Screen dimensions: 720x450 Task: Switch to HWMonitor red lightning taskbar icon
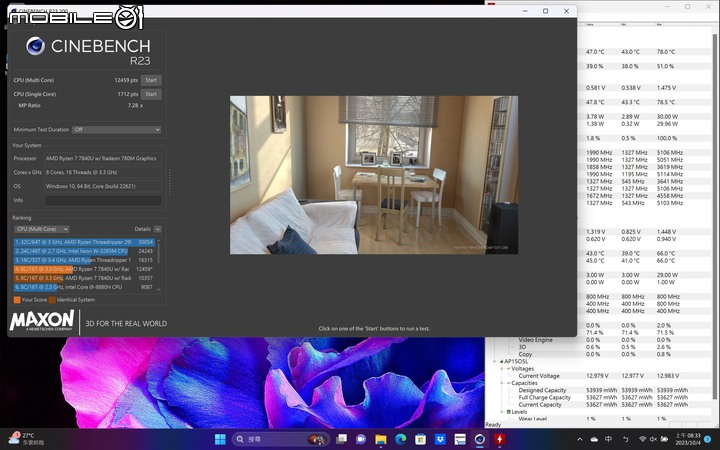500,439
